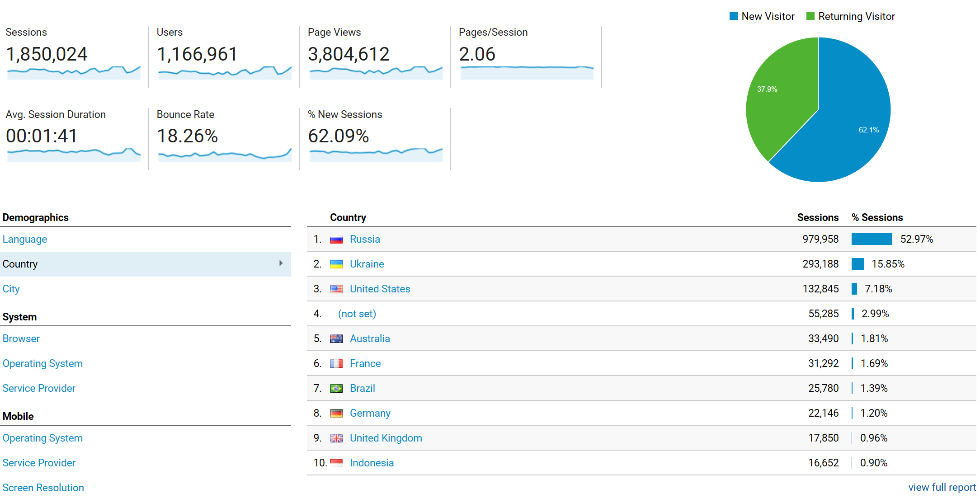Click the Brazil flag icon

[x=336, y=388]
